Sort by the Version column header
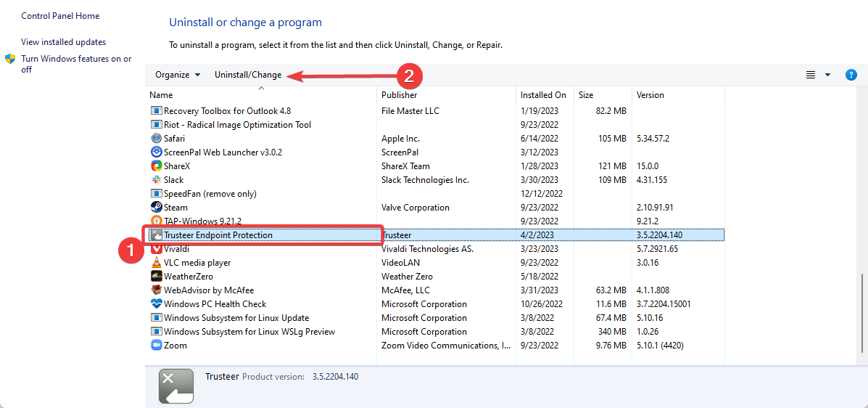The image size is (868, 408). coord(650,95)
